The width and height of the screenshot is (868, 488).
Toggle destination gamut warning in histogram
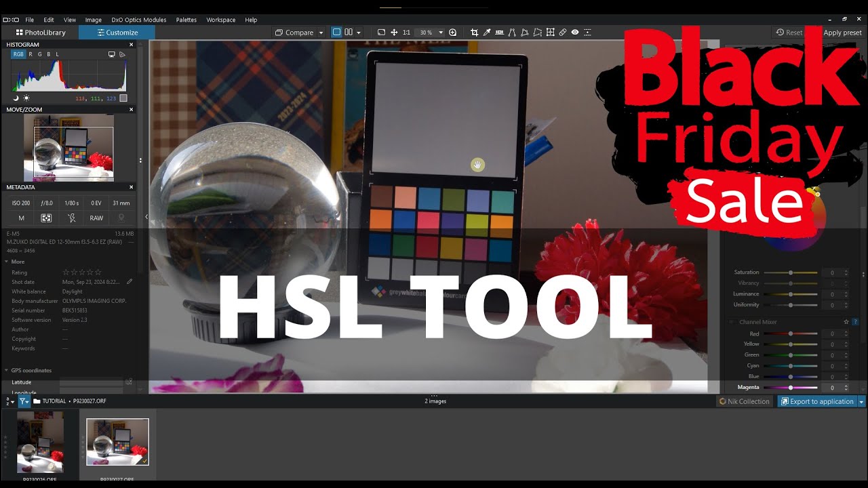(123, 54)
